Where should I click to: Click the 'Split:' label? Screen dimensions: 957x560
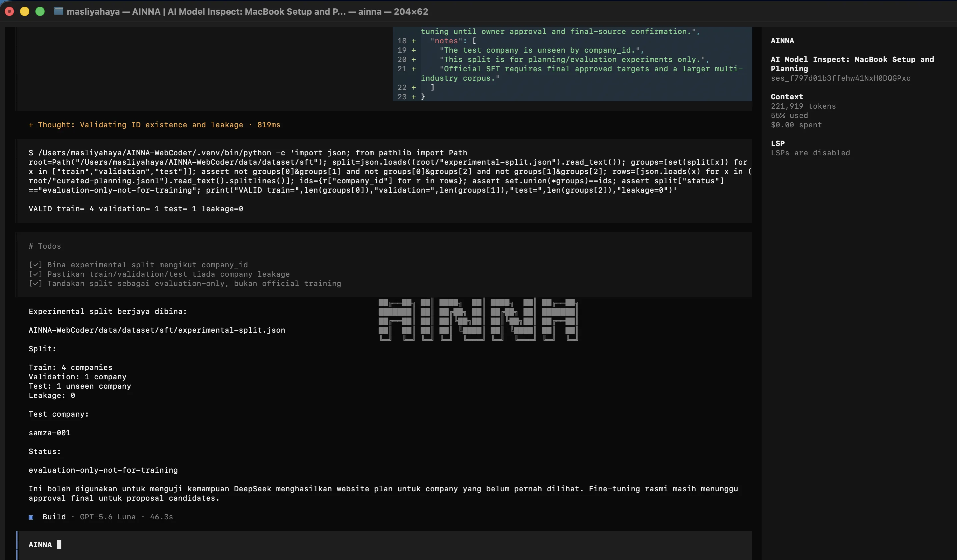click(x=43, y=349)
